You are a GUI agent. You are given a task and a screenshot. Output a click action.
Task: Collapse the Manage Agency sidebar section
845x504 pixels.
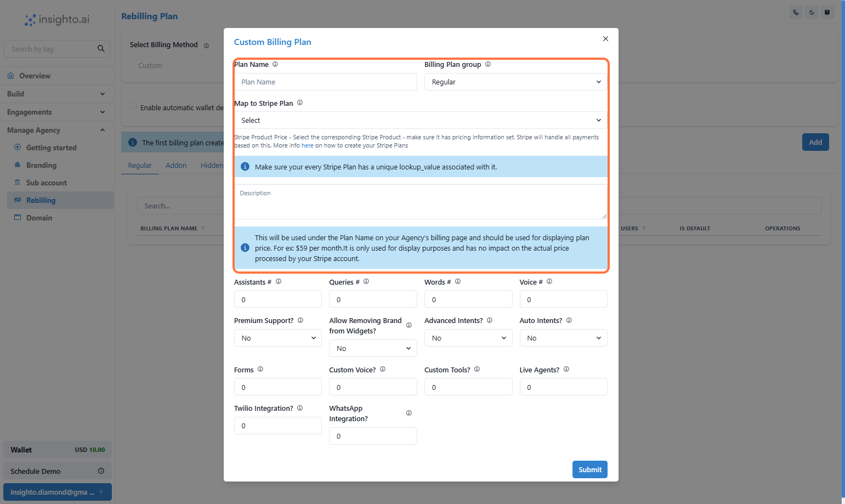(56, 130)
